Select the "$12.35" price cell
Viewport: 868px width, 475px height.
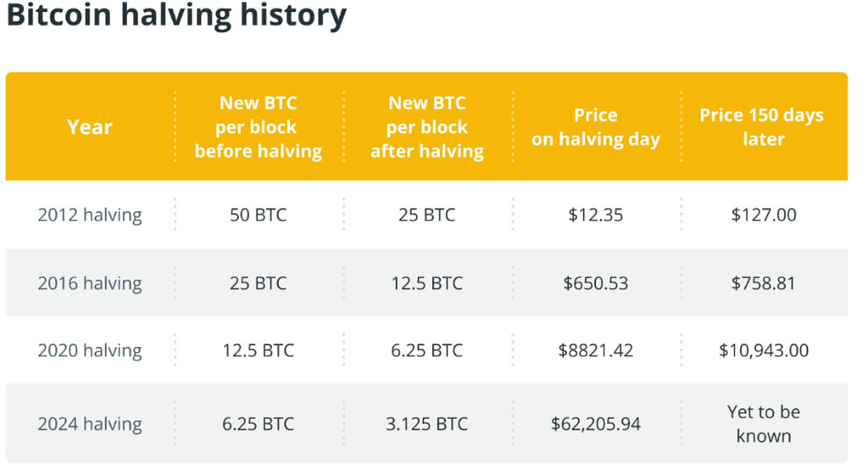point(596,215)
